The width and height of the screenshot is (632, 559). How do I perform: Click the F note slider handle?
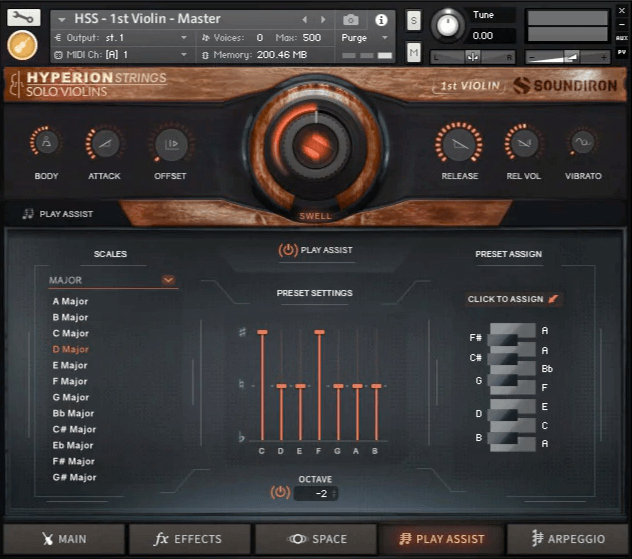point(320,332)
